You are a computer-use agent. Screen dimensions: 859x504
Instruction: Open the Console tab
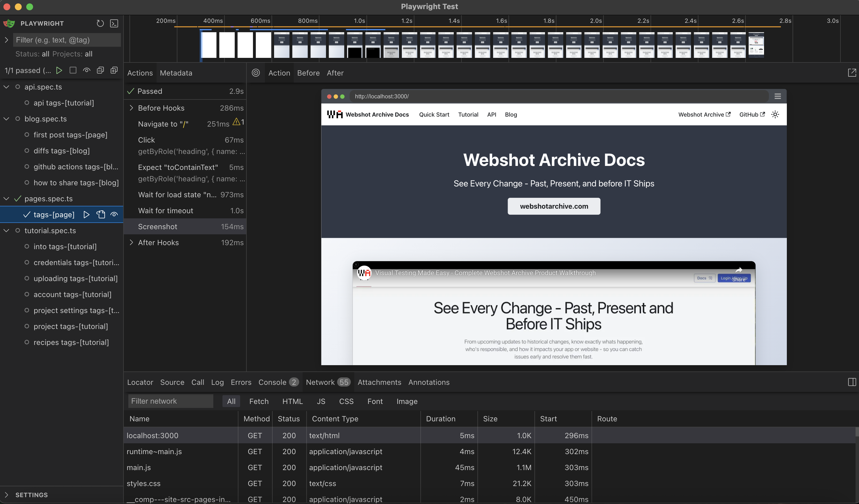272,382
